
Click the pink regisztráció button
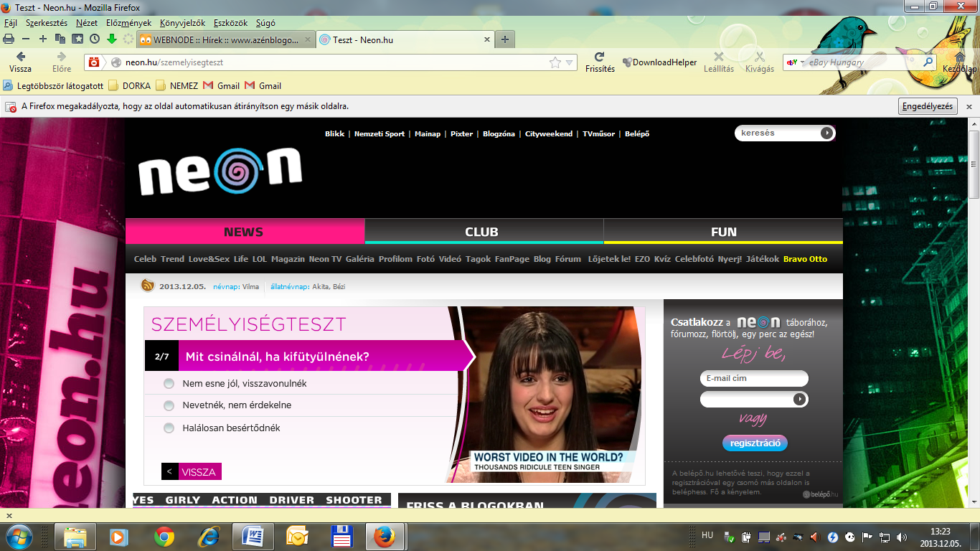pyautogui.click(x=755, y=443)
